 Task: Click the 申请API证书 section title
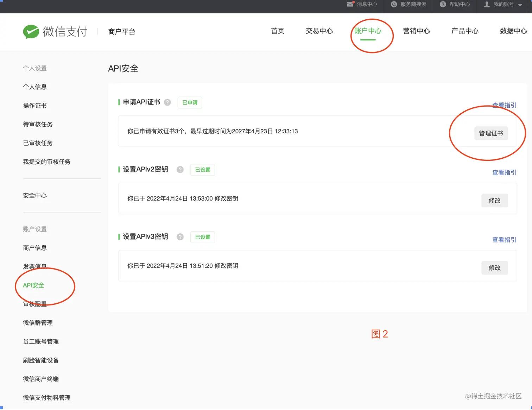pyautogui.click(x=141, y=102)
